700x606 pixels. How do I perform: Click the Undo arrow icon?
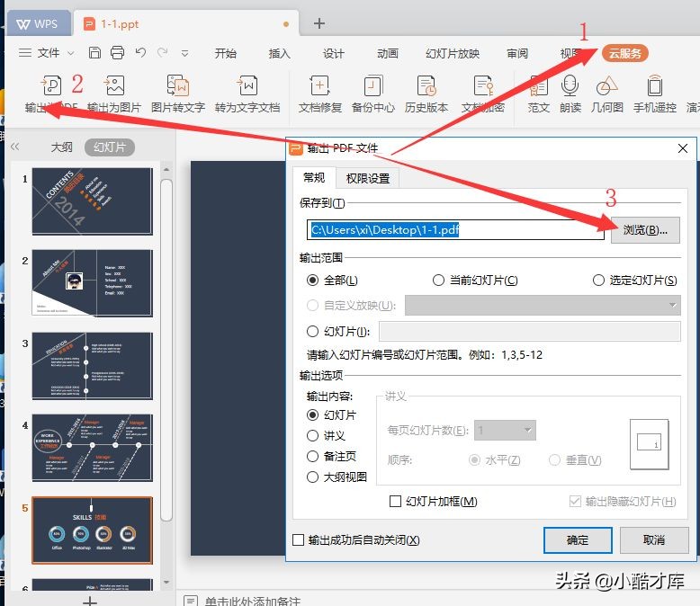pyautogui.click(x=140, y=53)
